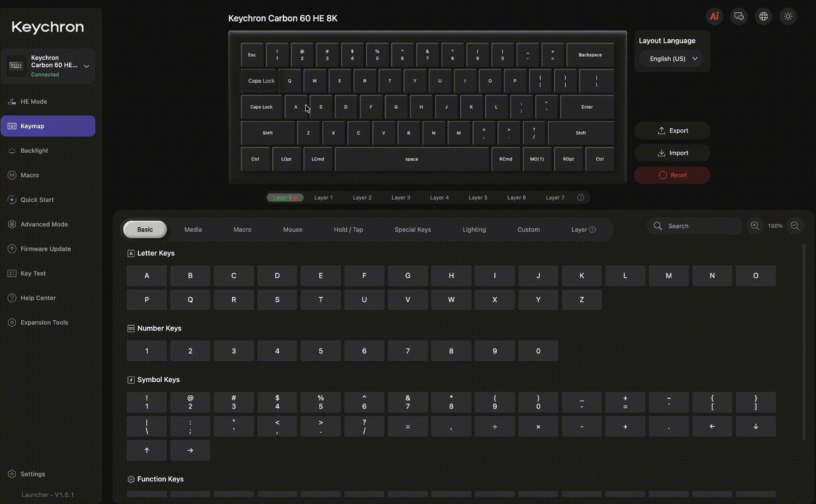Click the number 0 keycode button
The image size is (816, 504).
[x=538, y=351]
